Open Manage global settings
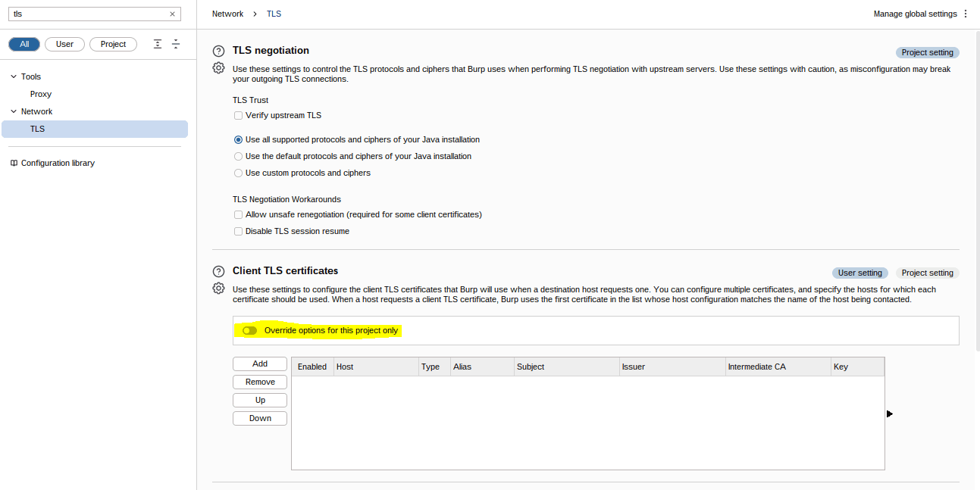Image resolution: width=980 pixels, height=490 pixels. click(916, 14)
